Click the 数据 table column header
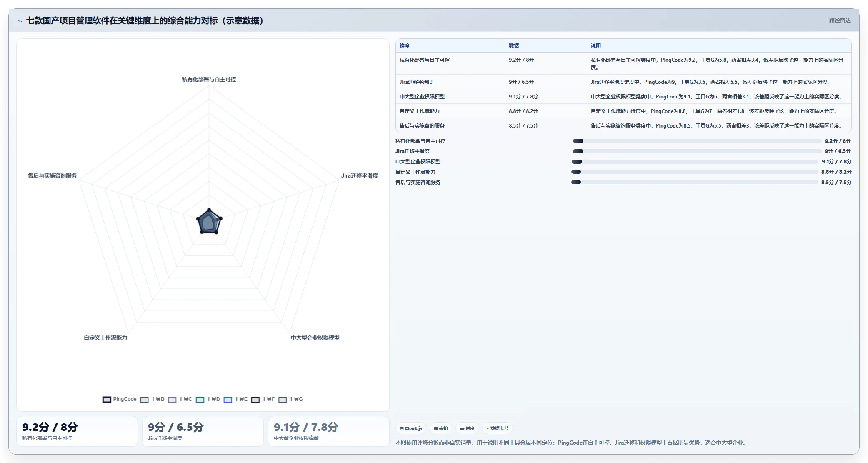 (514, 46)
